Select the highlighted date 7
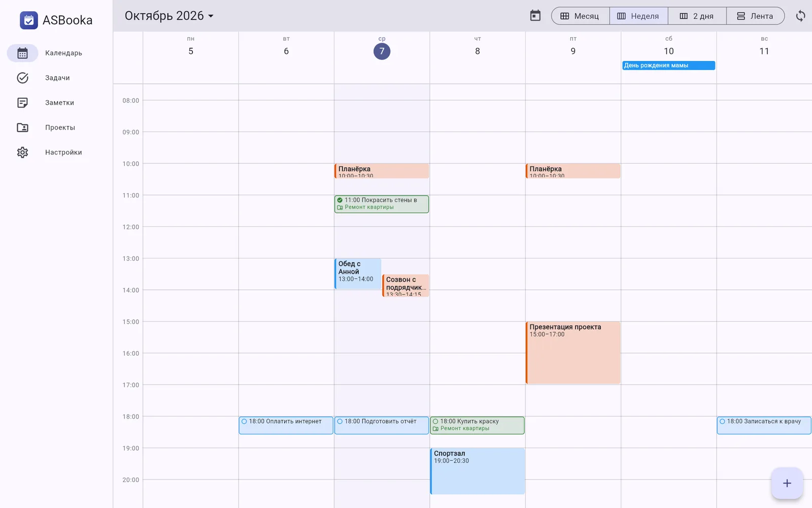The height and width of the screenshot is (508, 812). pyautogui.click(x=382, y=51)
